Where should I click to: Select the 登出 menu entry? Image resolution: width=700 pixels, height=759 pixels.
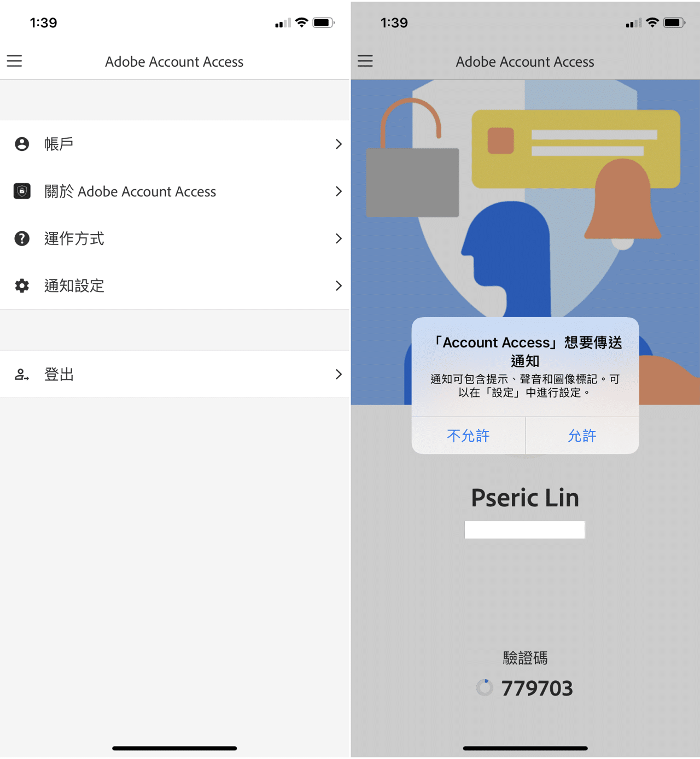pyautogui.click(x=59, y=374)
